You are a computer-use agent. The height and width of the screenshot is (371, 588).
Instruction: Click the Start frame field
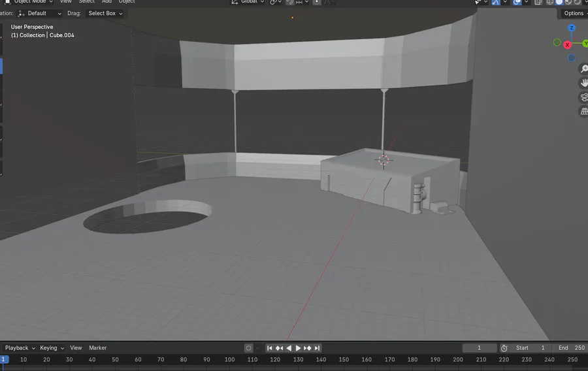coord(530,348)
